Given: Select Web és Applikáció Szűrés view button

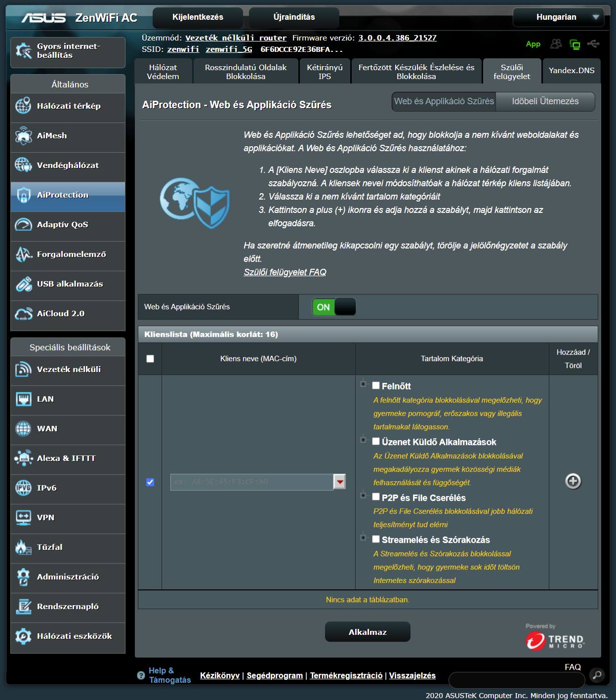Looking at the screenshot, I should (444, 101).
